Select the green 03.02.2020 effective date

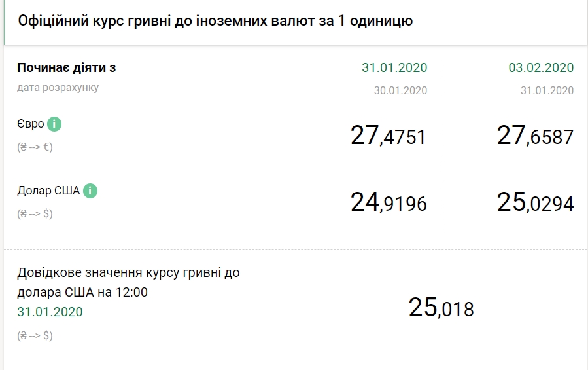point(541,67)
